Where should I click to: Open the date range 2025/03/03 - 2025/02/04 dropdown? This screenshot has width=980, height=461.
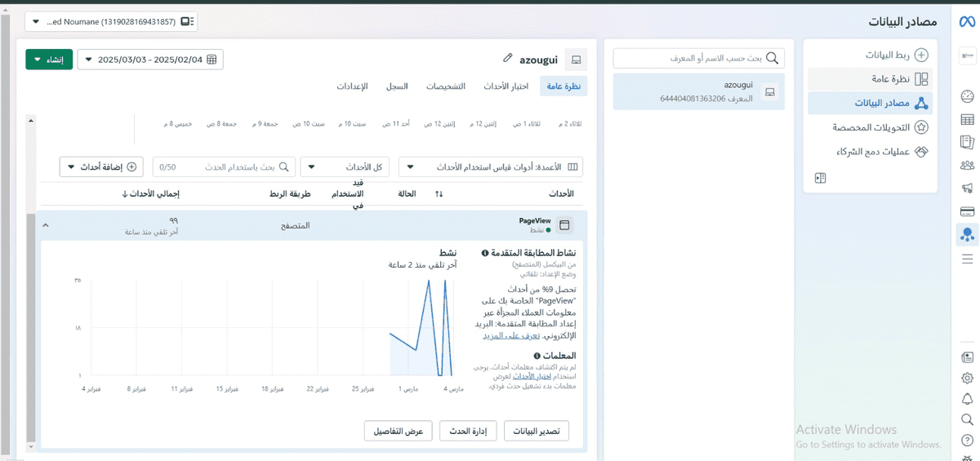click(x=150, y=60)
